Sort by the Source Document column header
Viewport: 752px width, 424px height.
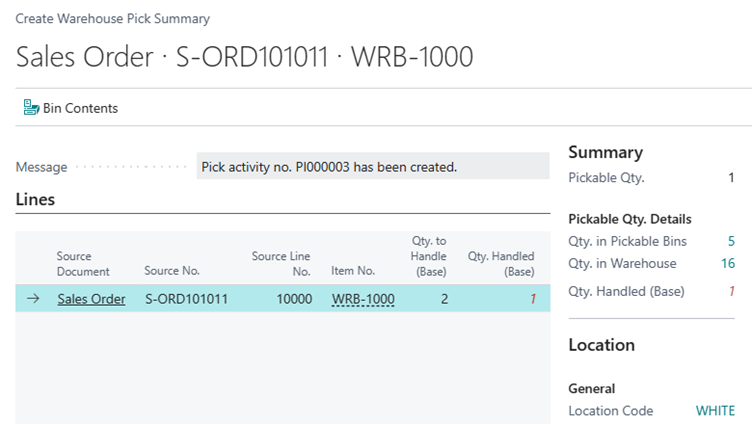[x=83, y=263]
